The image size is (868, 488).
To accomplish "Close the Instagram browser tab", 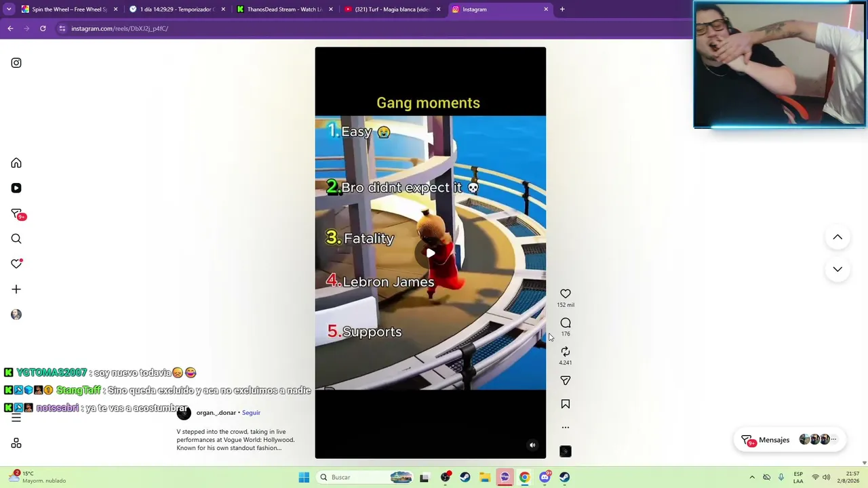I will coord(546,9).
